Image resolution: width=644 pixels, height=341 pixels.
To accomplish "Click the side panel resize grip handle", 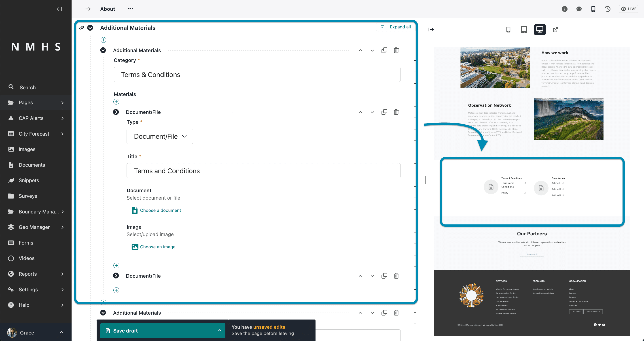I will coord(424,180).
